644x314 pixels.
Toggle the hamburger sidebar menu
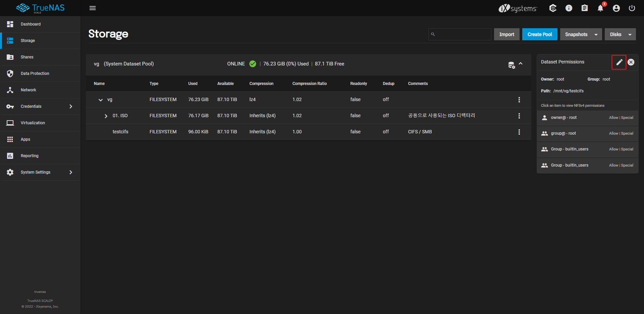coord(93,8)
